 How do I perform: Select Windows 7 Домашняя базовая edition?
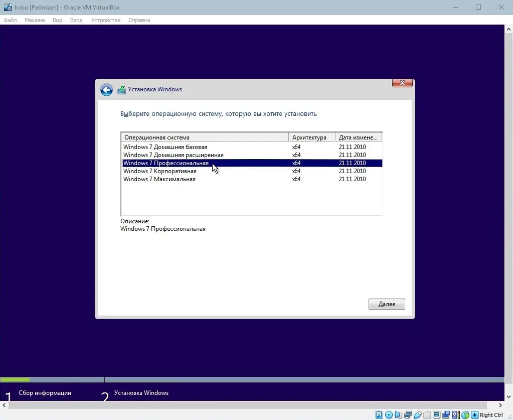165,147
